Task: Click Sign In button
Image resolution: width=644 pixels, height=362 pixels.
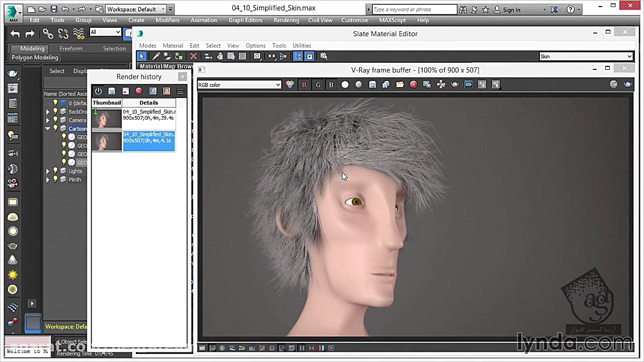Action: tap(508, 10)
